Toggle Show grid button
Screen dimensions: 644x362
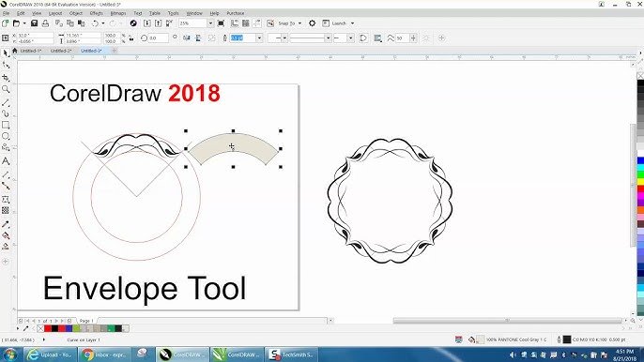[x=246, y=23]
